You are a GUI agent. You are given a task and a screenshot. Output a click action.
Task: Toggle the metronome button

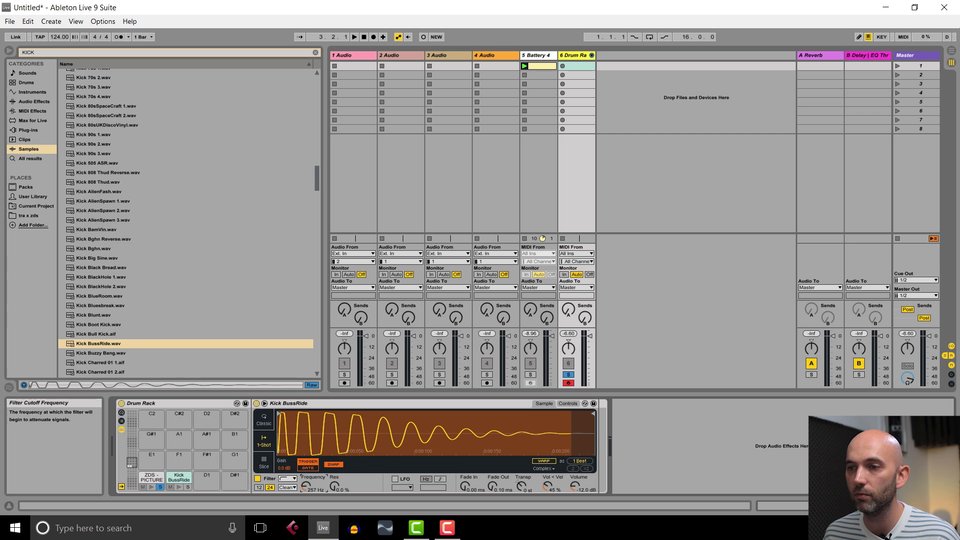click(119, 37)
